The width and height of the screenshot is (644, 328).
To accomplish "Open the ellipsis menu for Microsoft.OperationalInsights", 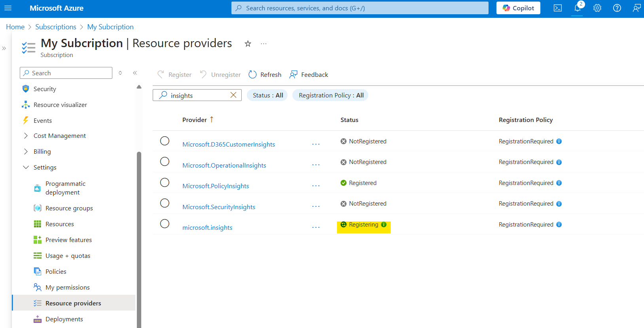I will point(316,165).
